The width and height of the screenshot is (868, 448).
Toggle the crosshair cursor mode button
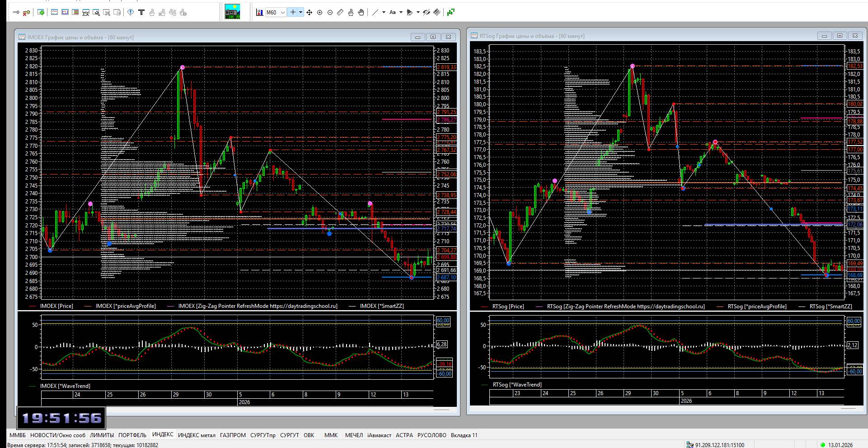(x=293, y=13)
